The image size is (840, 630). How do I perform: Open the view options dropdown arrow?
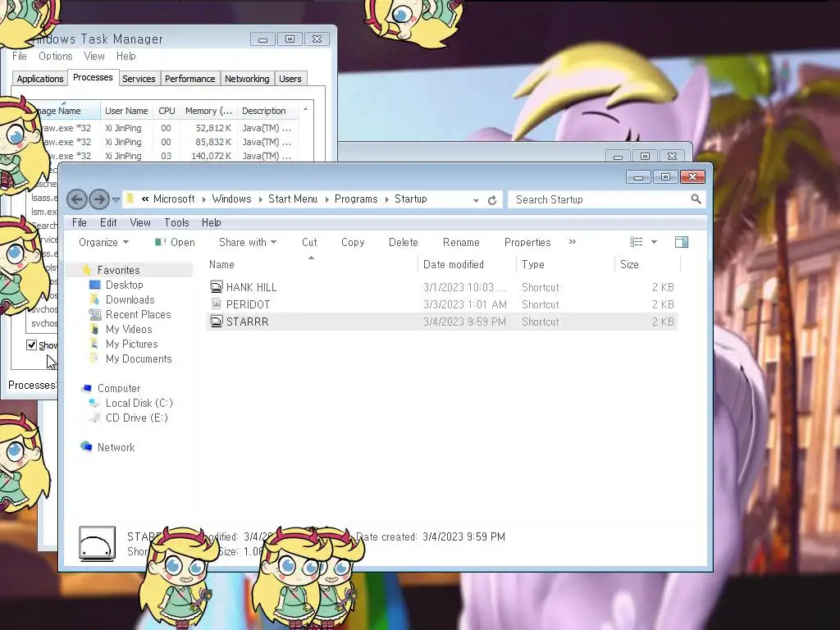click(654, 242)
